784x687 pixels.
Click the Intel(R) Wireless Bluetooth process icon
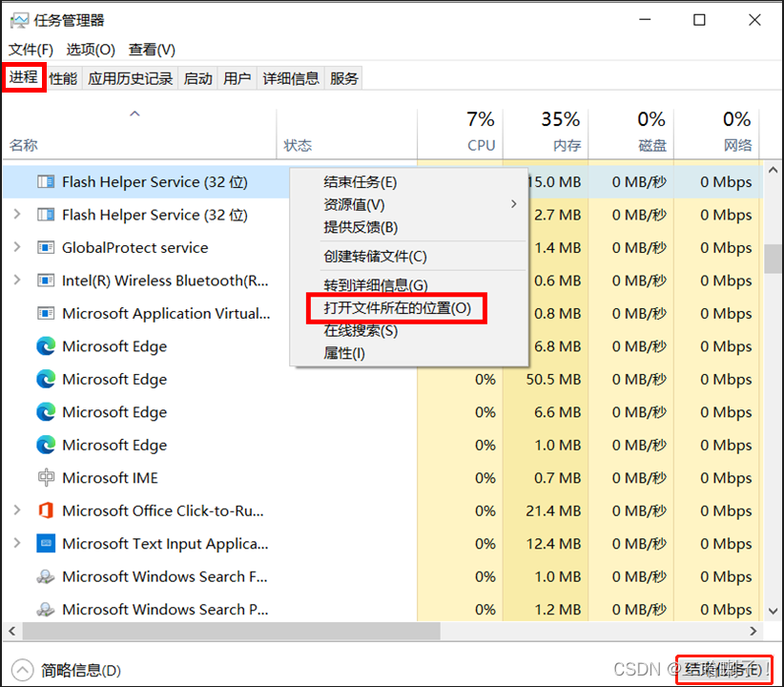pyautogui.click(x=46, y=281)
